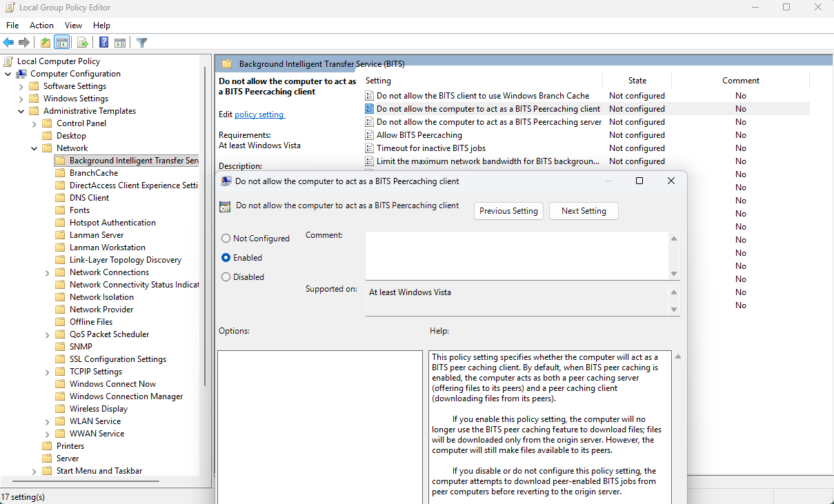
Task: Click the Next Setting button
Action: pos(583,211)
